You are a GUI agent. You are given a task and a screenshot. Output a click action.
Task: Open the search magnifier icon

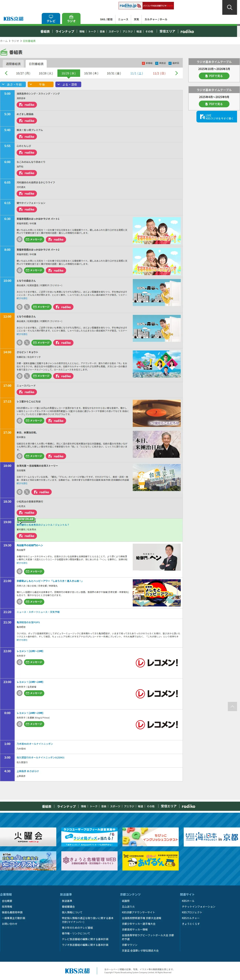229,7
